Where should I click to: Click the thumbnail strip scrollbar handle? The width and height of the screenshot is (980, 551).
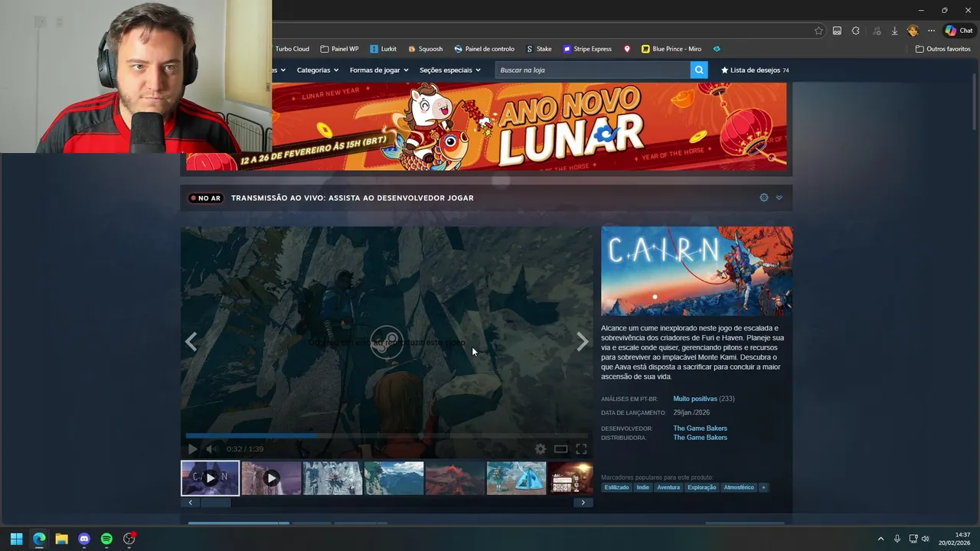215,503
